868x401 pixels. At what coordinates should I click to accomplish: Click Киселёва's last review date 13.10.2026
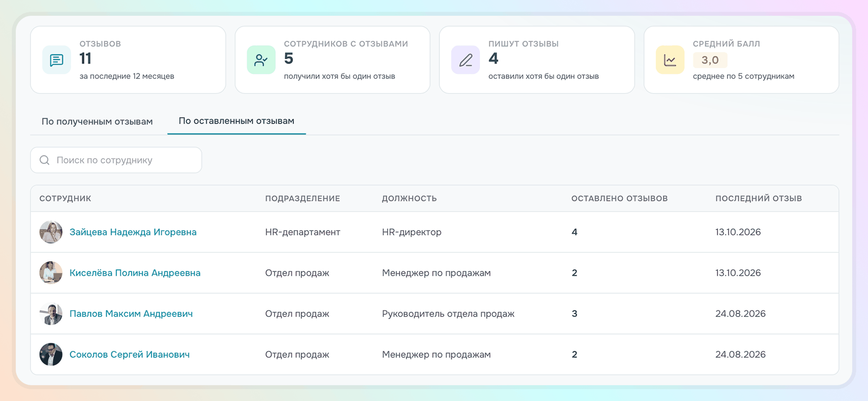point(738,273)
